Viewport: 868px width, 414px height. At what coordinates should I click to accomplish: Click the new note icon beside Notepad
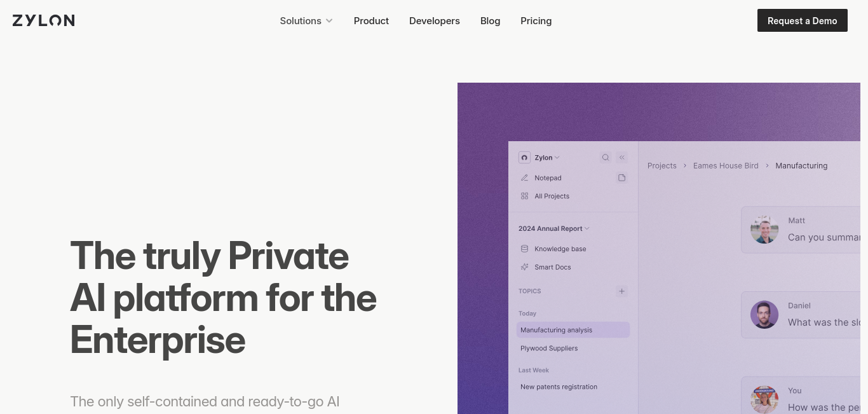pos(622,178)
